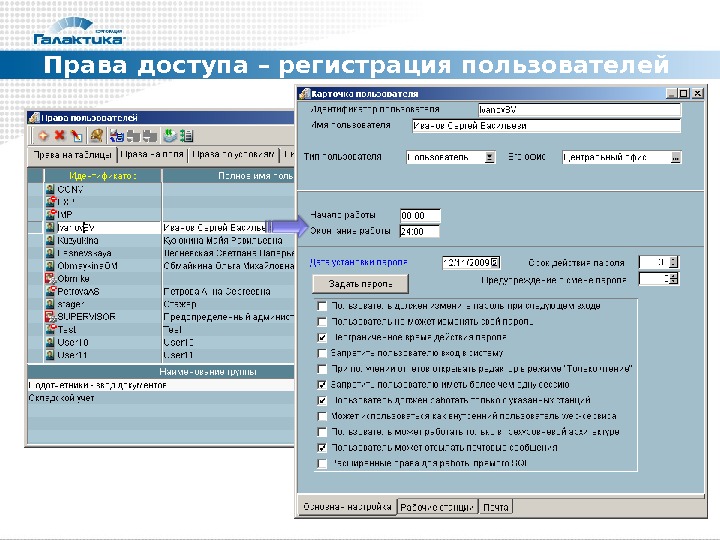Uncheck unlimited password validity time checkbox
The image size is (720, 540).
pyautogui.click(x=322, y=338)
